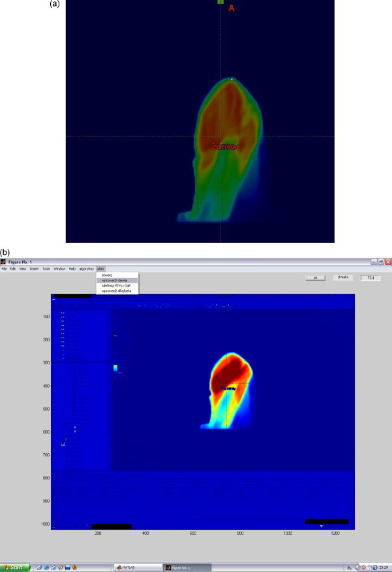This screenshot has width=392, height=572.
Task: Select 'wprowadź dawkę' menu entry
Action: pyautogui.click(x=117, y=281)
